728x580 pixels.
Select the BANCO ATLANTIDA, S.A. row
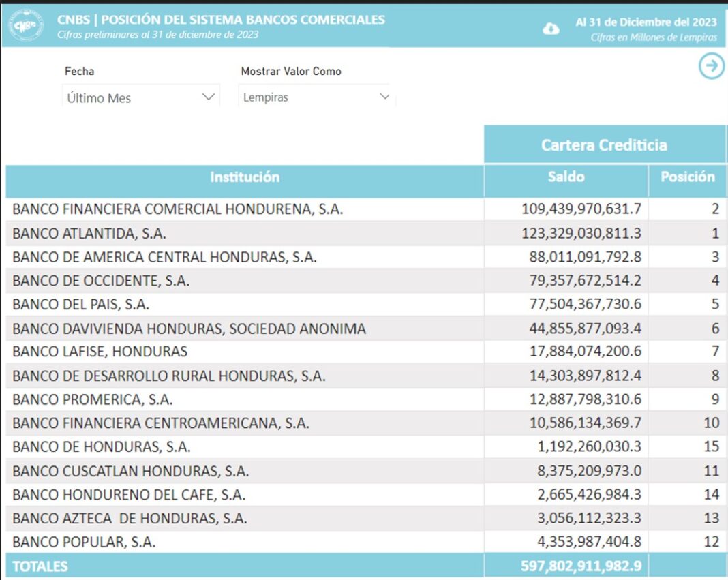coord(89,234)
